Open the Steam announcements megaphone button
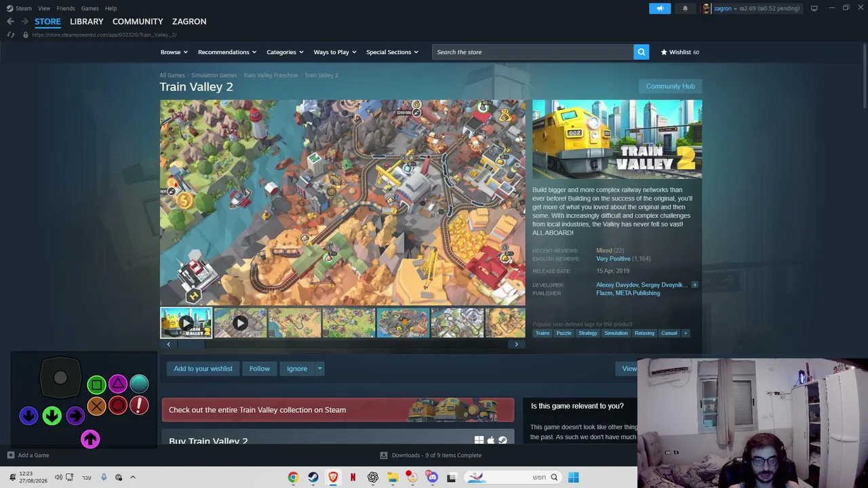This screenshot has height=488, width=868. click(660, 8)
